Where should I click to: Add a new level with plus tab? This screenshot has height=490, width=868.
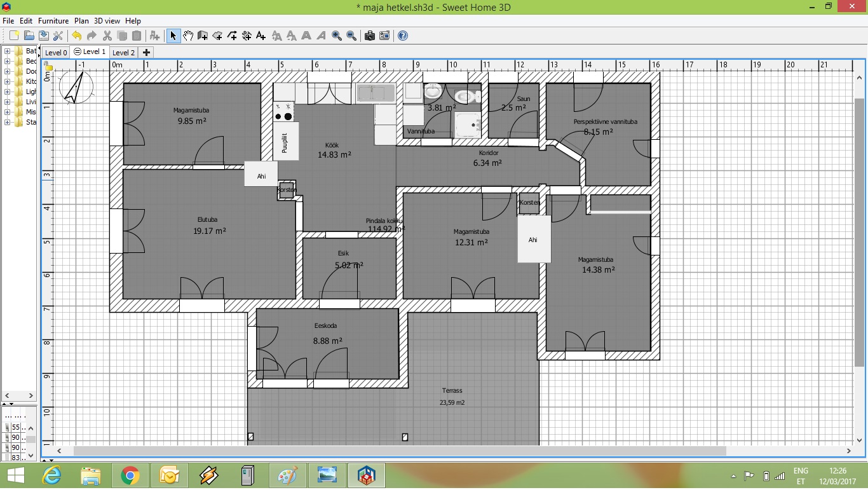pyautogui.click(x=146, y=52)
